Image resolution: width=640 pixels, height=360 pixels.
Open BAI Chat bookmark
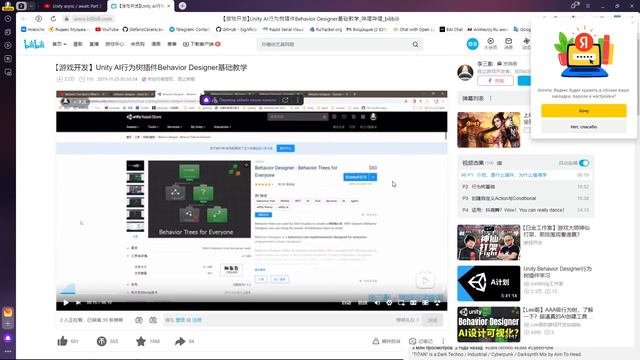pyautogui.click(x=451, y=29)
